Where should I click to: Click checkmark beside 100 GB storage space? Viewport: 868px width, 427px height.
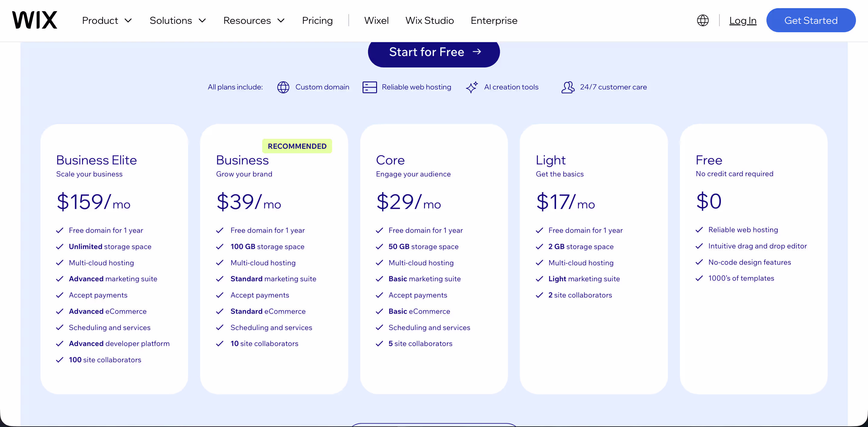(220, 247)
